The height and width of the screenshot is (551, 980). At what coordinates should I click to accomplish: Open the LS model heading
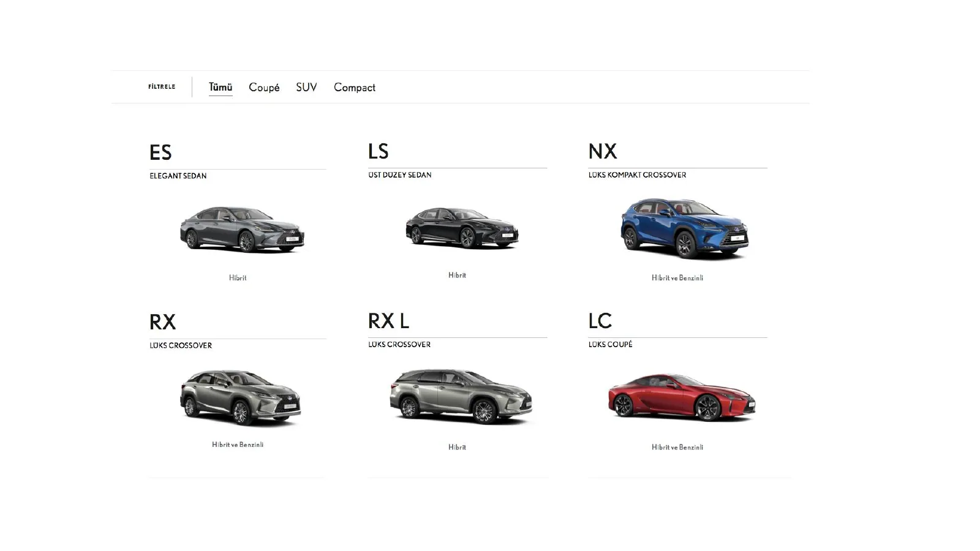click(x=379, y=151)
